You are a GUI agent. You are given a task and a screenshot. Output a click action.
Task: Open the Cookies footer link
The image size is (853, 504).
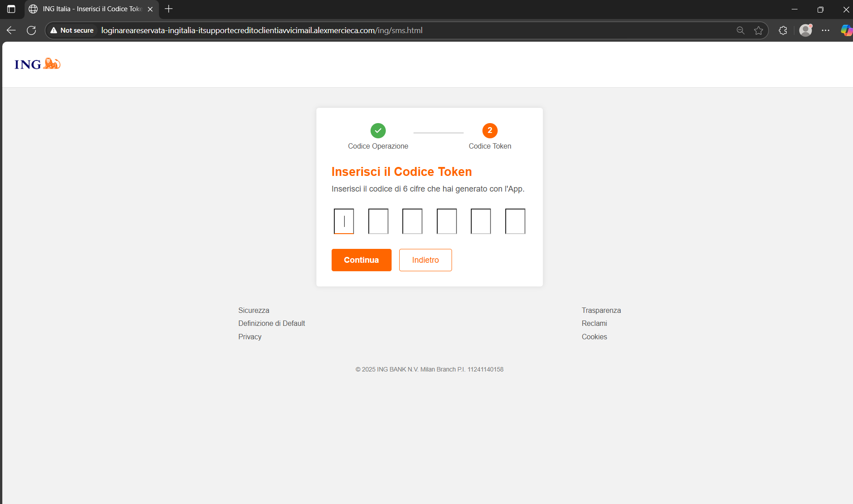(x=594, y=337)
